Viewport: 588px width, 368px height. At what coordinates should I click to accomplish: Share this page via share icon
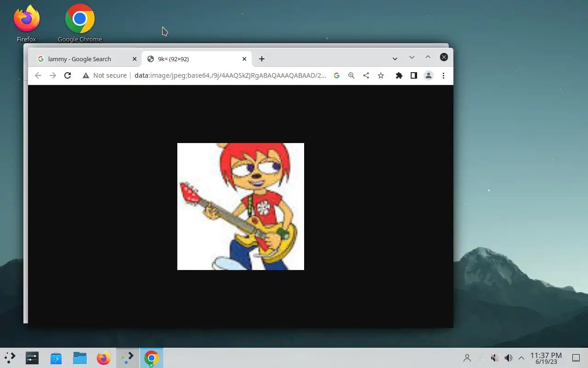coord(366,75)
